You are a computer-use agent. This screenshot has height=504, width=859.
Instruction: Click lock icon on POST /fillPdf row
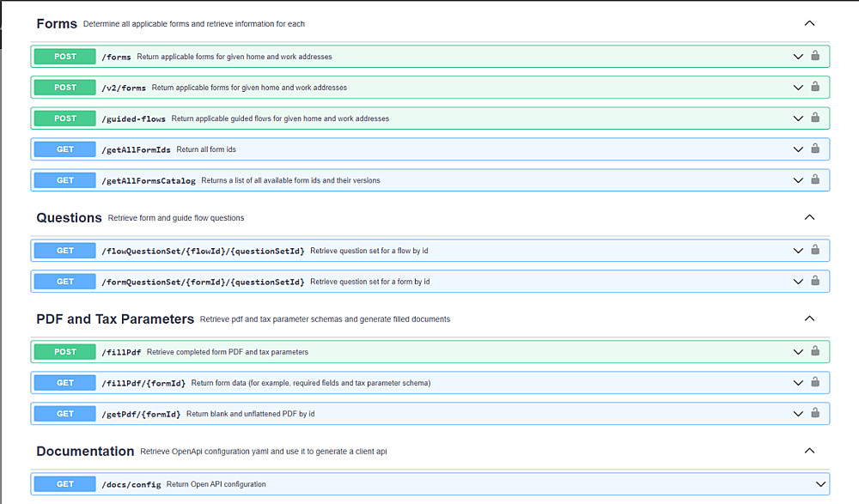pyautogui.click(x=815, y=351)
